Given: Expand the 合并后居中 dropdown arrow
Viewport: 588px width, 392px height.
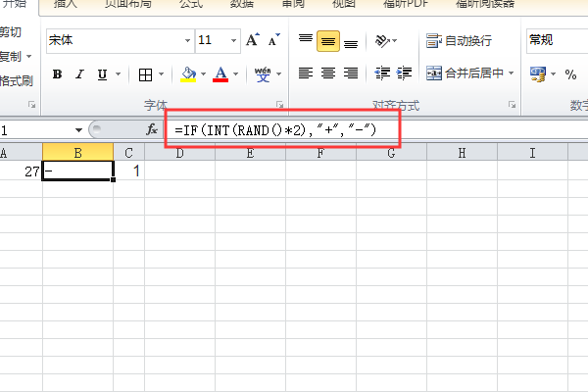Looking at the screenshot, I should pos(512,73).
